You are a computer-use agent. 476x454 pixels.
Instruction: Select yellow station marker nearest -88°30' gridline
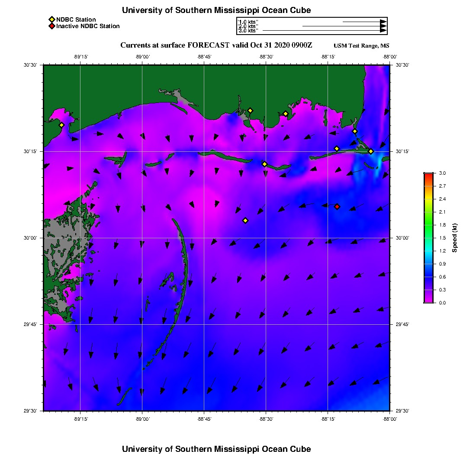(265, 164)
